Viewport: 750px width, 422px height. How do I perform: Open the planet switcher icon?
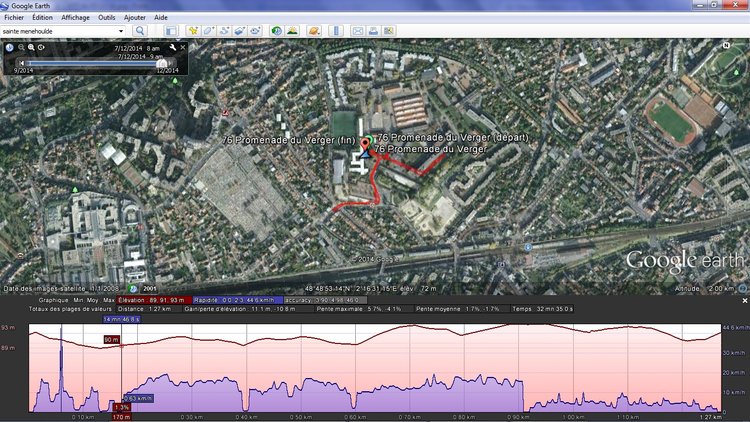click(x=314, y=31)
